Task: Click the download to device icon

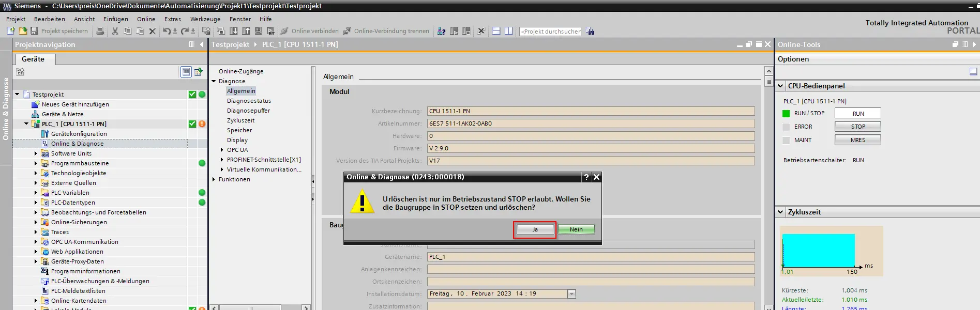Action: coord(234,31)
